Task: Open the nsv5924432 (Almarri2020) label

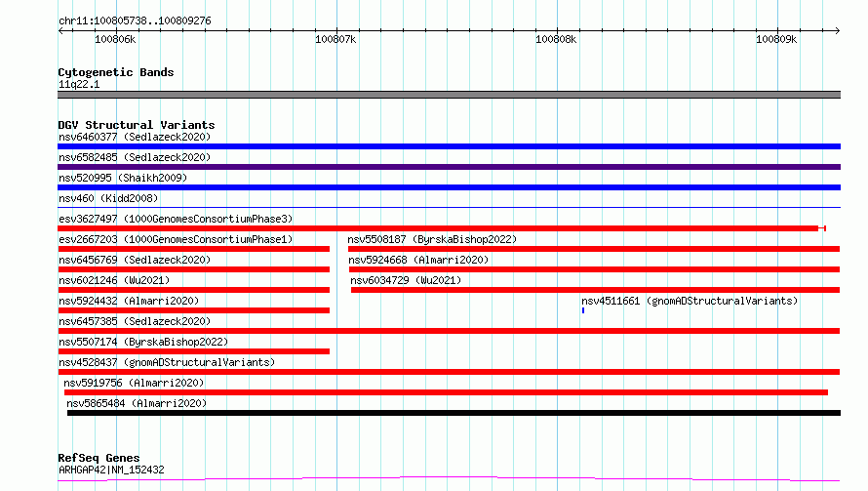Action: [129, 301]
